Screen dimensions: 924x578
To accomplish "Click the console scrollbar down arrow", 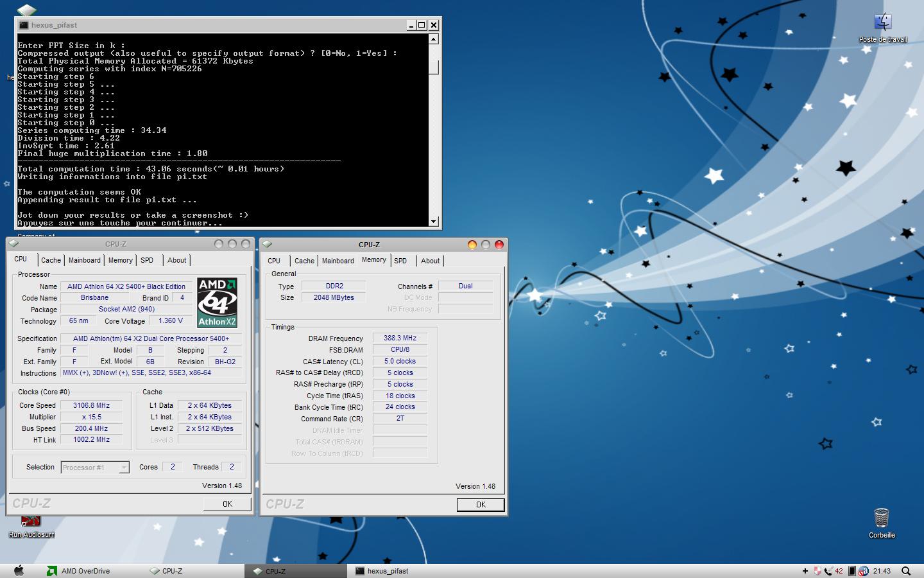I will point(434,221).
